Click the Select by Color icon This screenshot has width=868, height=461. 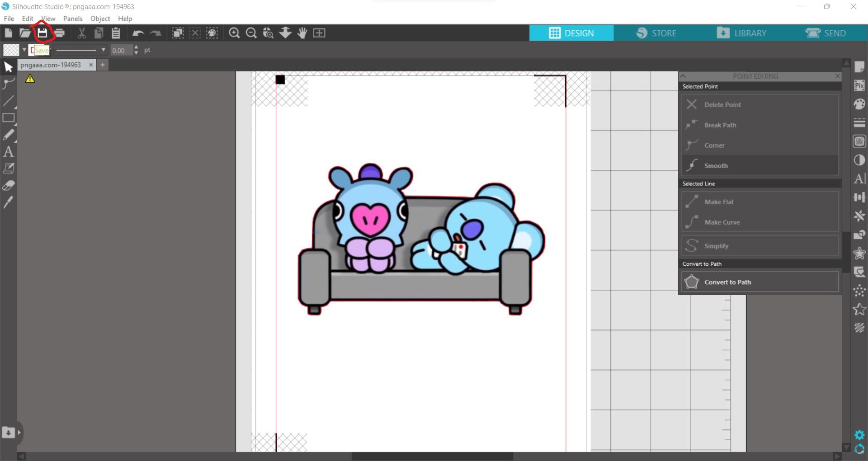(212, 33)
